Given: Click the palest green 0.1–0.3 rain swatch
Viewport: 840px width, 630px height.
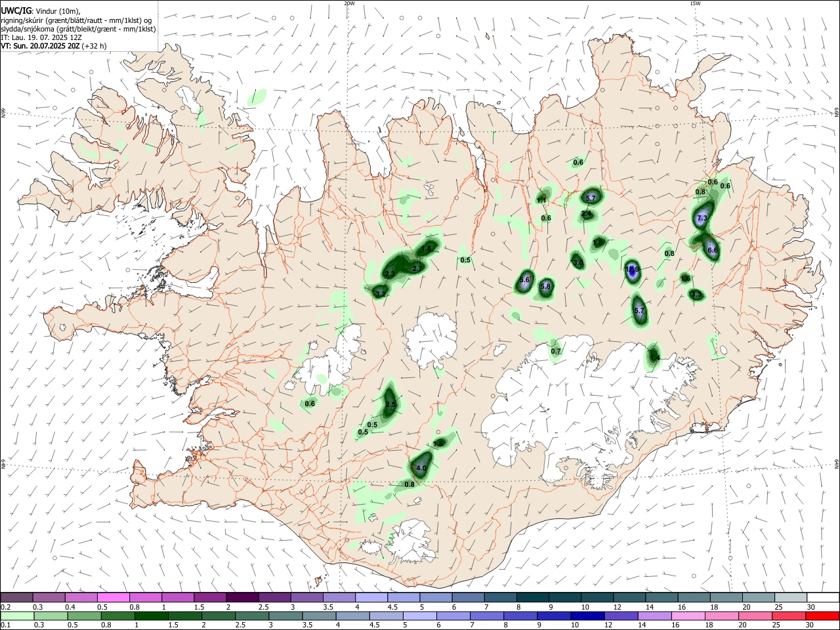Looking at the screenshot, I should pos(16,616).
